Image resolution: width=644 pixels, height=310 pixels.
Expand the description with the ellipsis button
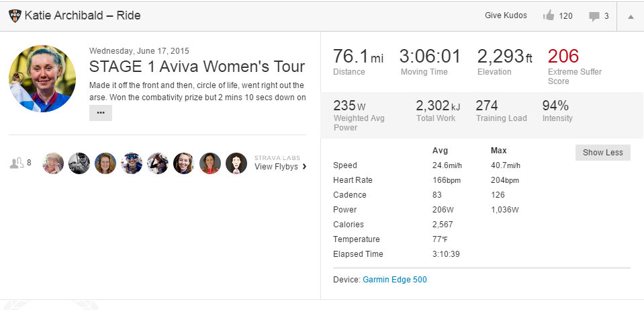coord(101,113)
